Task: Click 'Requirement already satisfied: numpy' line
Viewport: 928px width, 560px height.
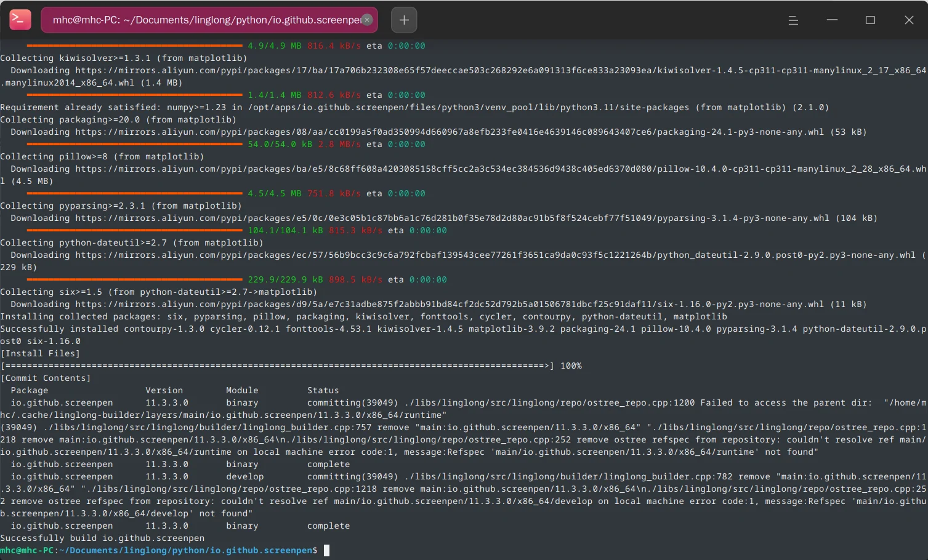Action: (414, 107)
